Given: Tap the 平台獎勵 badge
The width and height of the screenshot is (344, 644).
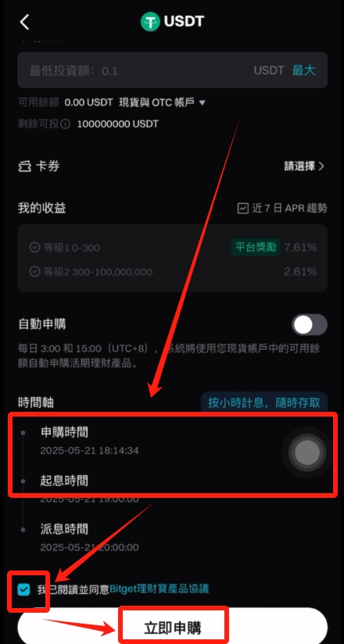Looking at the screenshot, I should pos(255,247).
